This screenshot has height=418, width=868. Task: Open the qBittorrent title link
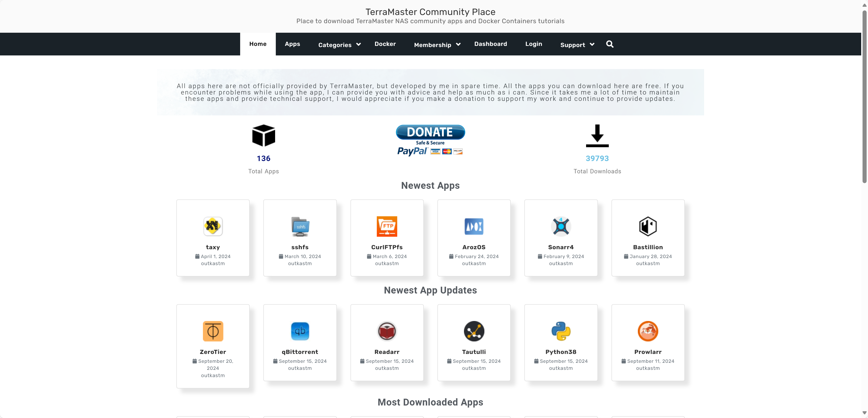(300, 352)
